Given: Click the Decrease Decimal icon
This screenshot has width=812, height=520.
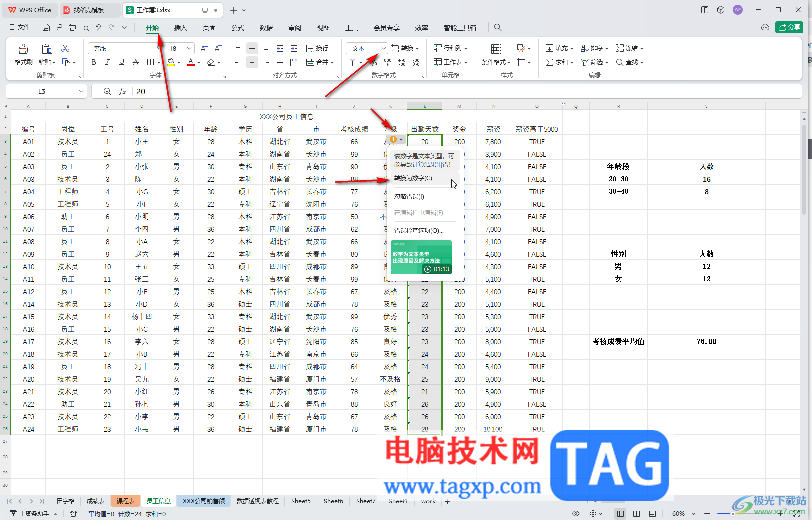Looking at the screenshot, I should pos(416,62).
